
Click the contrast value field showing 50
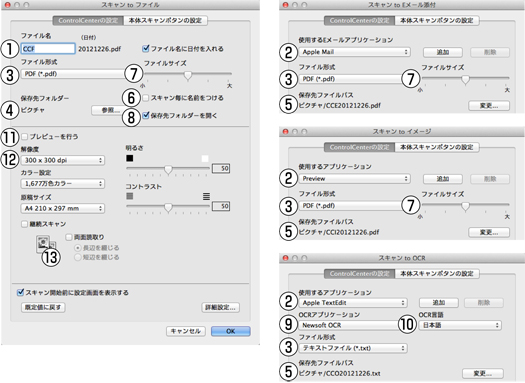(x=221, y=206)
